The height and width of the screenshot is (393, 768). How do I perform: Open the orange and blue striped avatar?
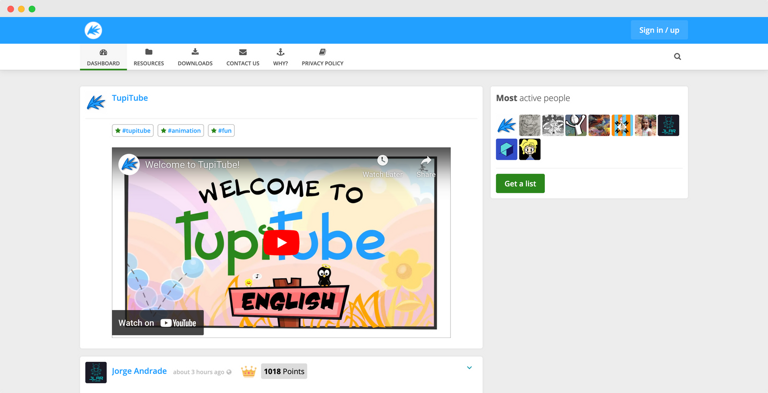pyautogui.click(x=622, y=125)
